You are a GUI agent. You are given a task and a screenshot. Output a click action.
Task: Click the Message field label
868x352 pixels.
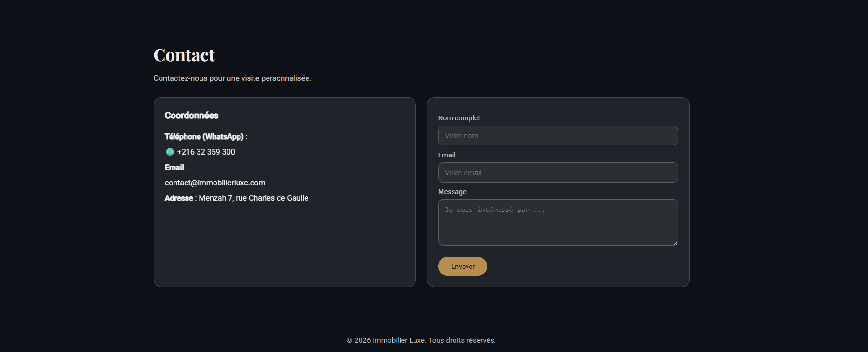[452, 192]
